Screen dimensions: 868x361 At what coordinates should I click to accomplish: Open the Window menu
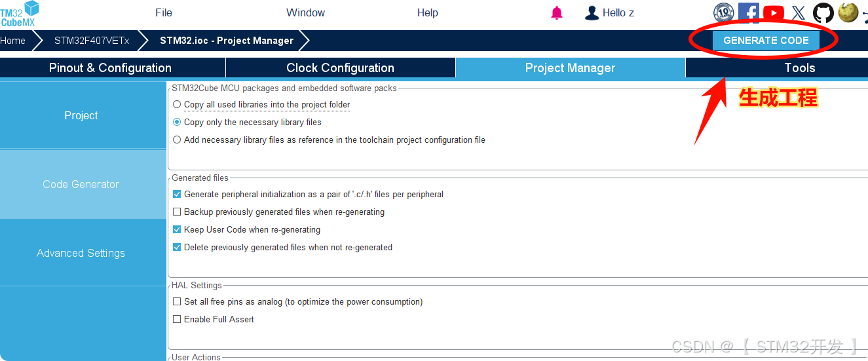tap(305, 12)
